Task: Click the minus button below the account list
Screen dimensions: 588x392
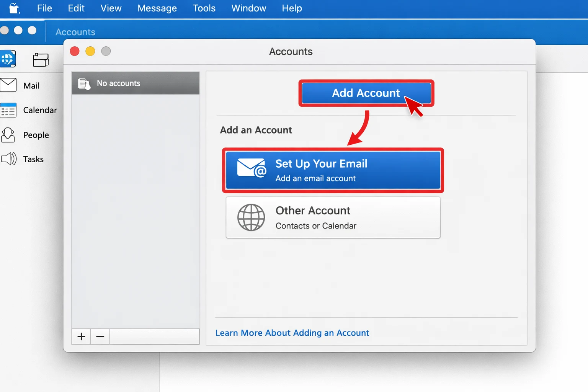Action: tap(100, 336)
